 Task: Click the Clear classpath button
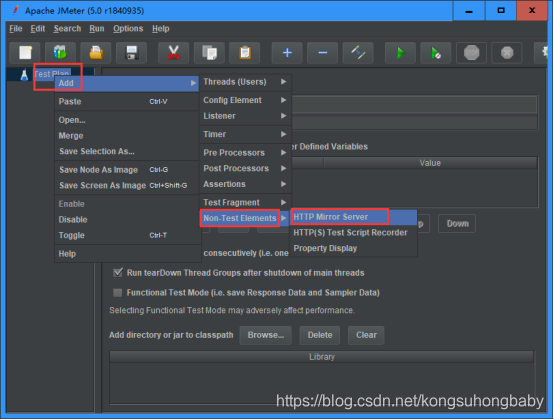[366, 335]
